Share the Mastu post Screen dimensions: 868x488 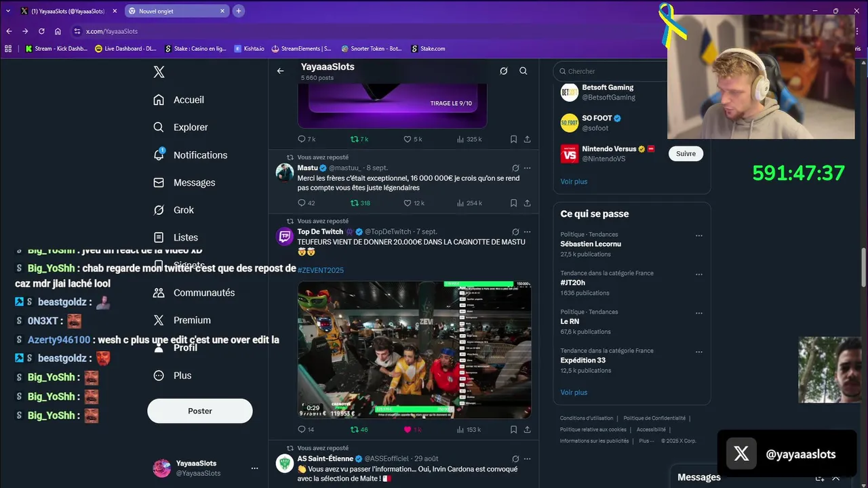point(527,203)
